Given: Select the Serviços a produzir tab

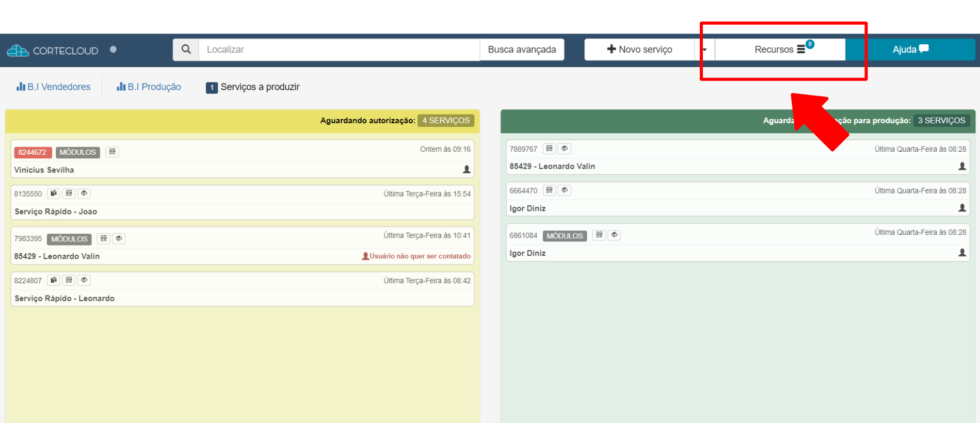Looking at the screenshot, I should click(x=253, y=87).
